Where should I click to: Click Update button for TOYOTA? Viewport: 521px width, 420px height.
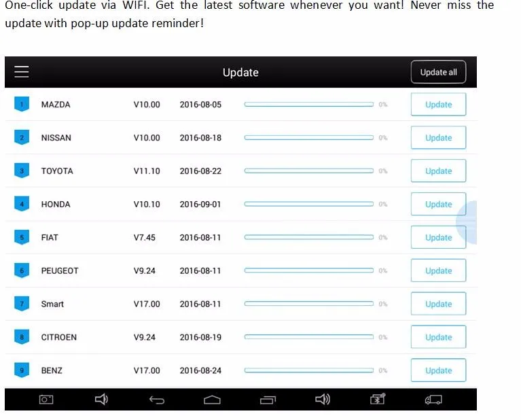click(x=438, y=171)
